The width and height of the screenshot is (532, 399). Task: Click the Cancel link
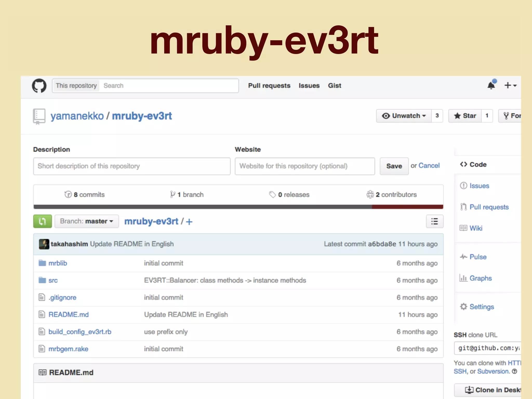click(429, 165)
